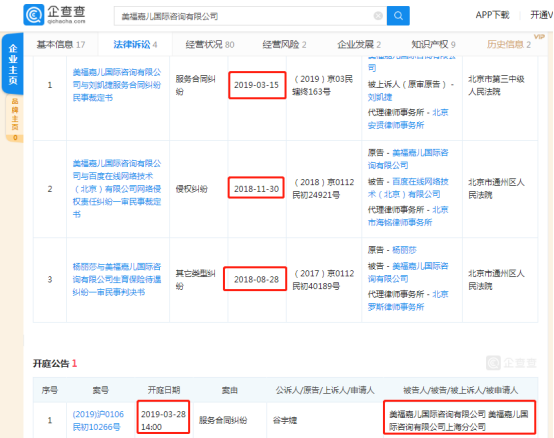Select the 服务合同纠纷 hearing cause cell

[223, 420]
